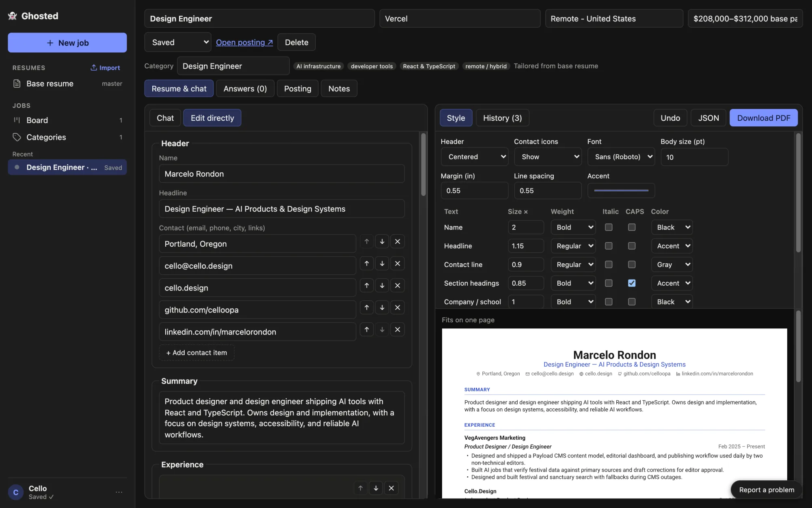Toggle CAPS for Name text
Viewport: 812px width, 508px height.
tap(632, 227)
